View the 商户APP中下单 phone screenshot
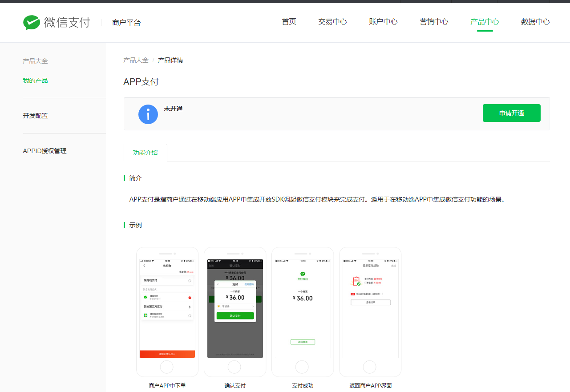The image size is (570, 392). [x=167, y=312]
